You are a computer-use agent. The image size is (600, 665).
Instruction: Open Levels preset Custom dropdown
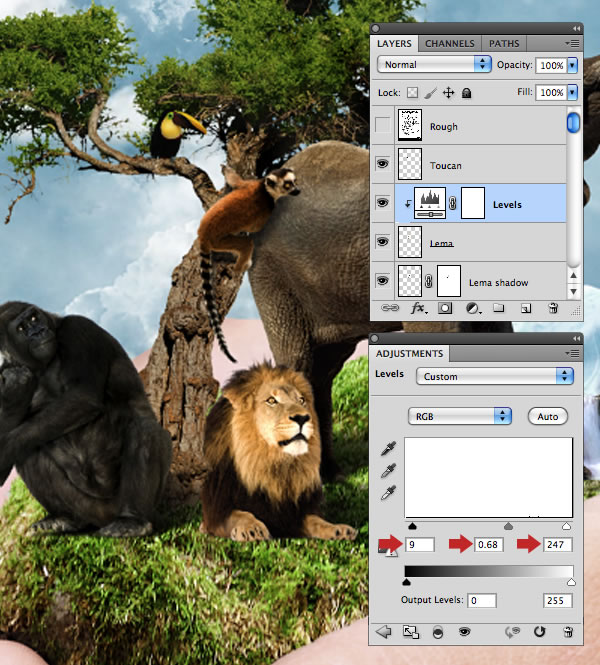point(495,376)
